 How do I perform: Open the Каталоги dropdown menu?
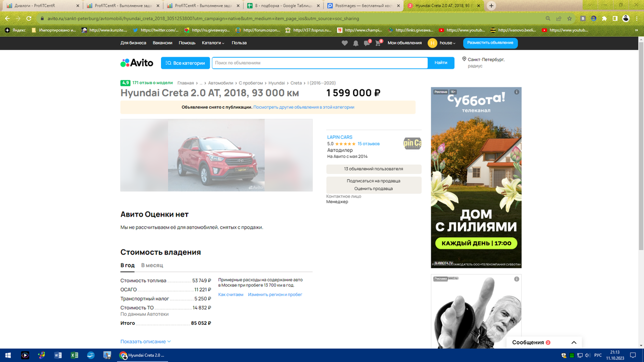pos(211,43)
